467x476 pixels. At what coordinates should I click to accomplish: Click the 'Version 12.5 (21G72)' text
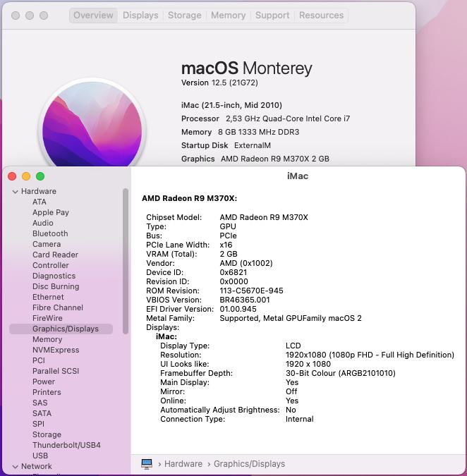coord(219,83)
